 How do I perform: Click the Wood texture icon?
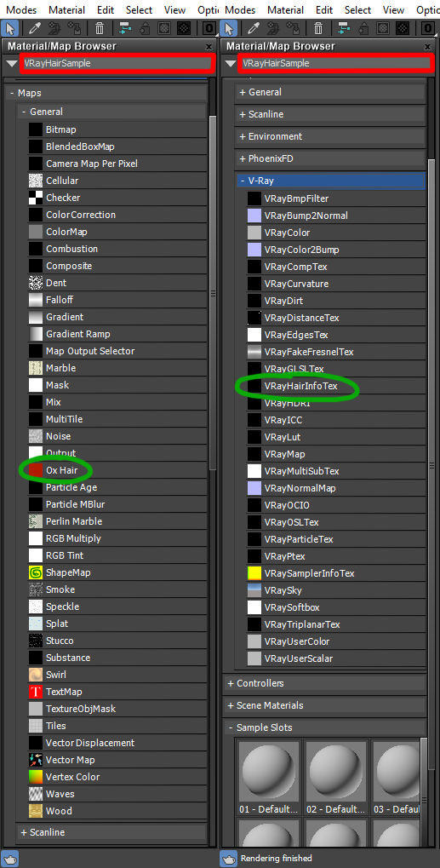[36, 811]
